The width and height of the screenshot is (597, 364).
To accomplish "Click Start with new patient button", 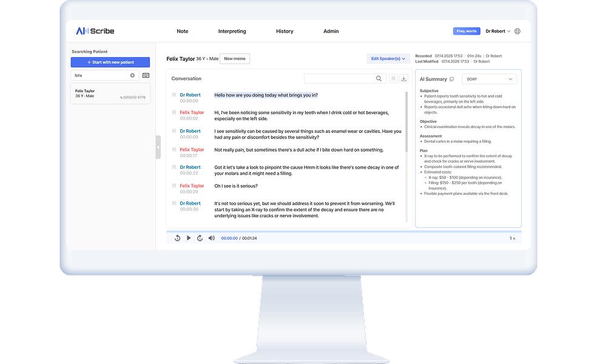I will pos(110,62).
